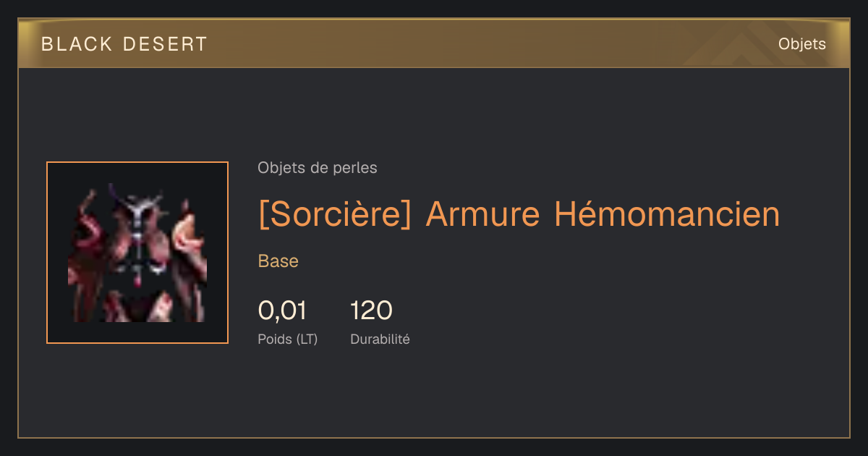
Task: Click the [Sorcière] class tag in the title
Action: [x=335, y=214]
